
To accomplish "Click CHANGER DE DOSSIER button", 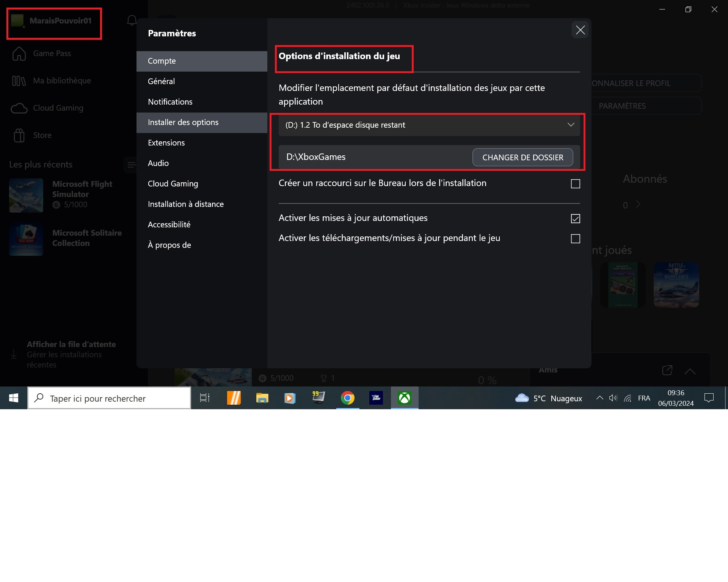I will point(522,157).
